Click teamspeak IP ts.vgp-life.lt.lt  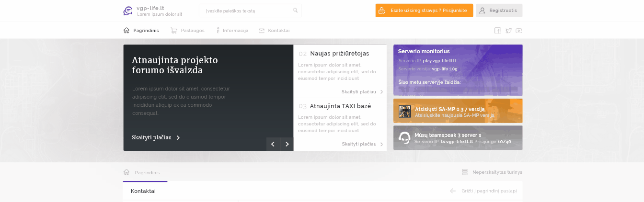coord(457,142)
